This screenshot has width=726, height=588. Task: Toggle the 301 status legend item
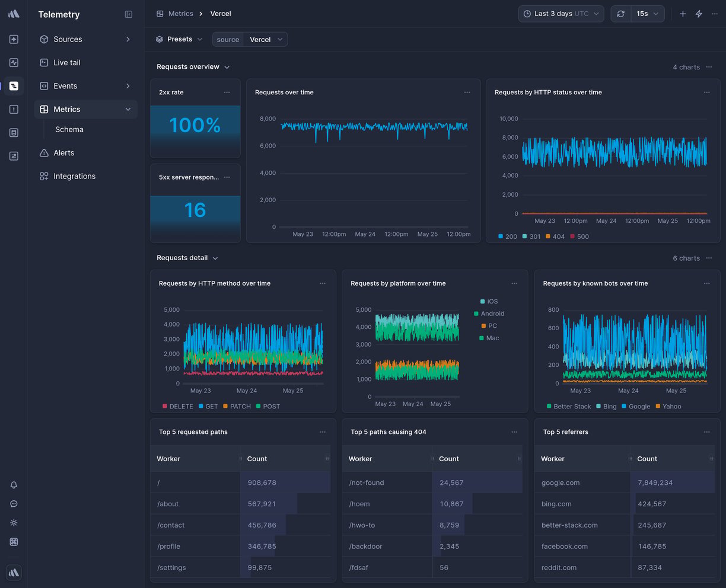tap(531, 237)
